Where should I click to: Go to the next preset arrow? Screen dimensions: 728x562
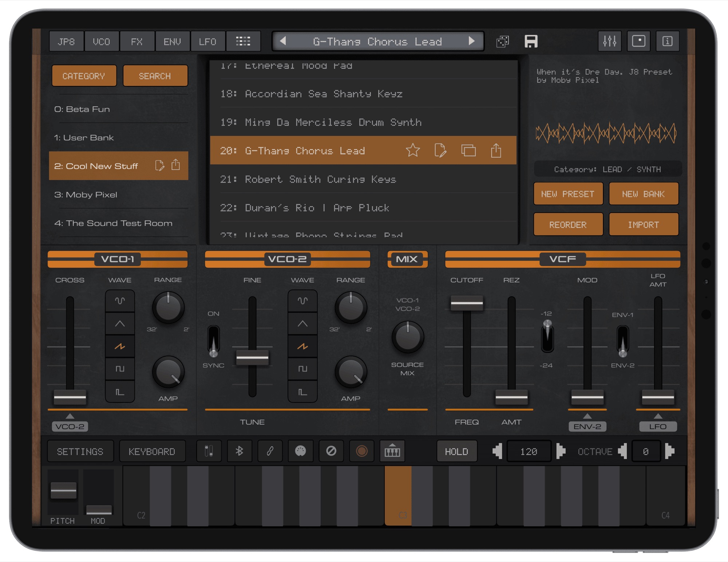click(x=472, y=41)
